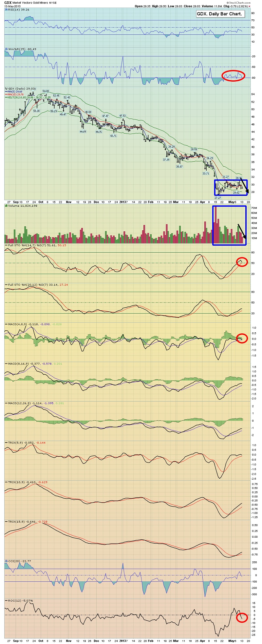Click the 50.29 price label

click(54, 111)
